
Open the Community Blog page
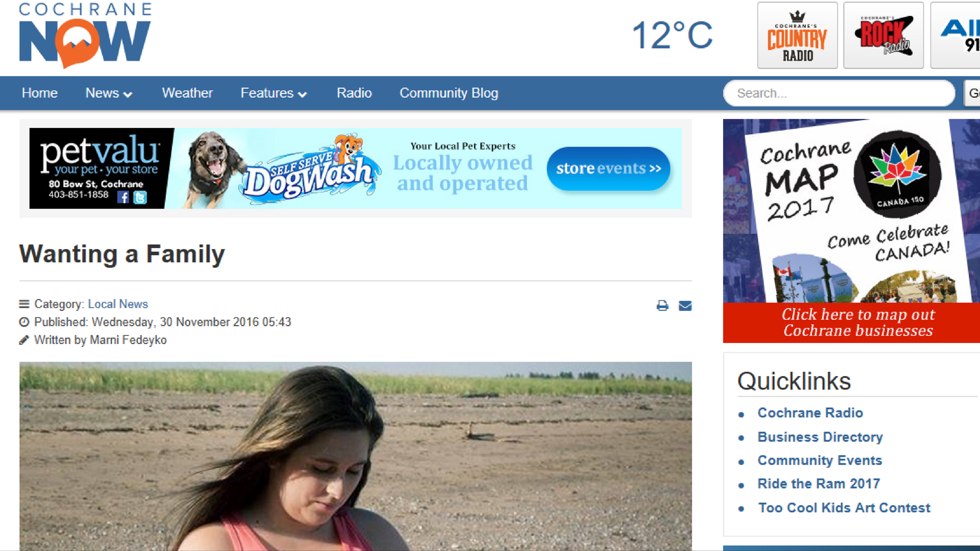coord(449,93)
